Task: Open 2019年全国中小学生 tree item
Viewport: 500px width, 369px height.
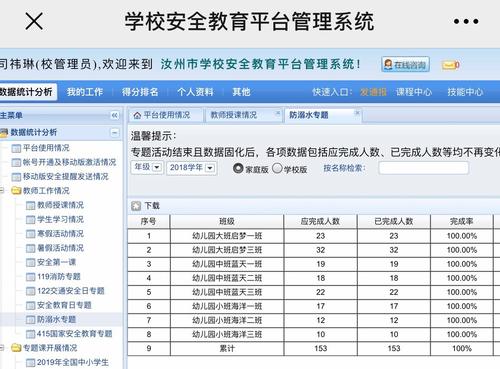Action: tap(73, 362)
